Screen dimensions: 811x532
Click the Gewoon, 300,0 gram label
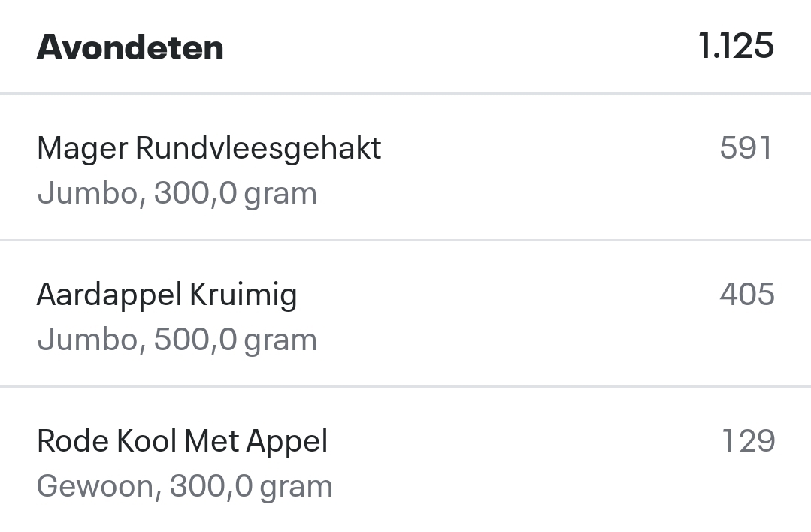[x=184, y=486]
